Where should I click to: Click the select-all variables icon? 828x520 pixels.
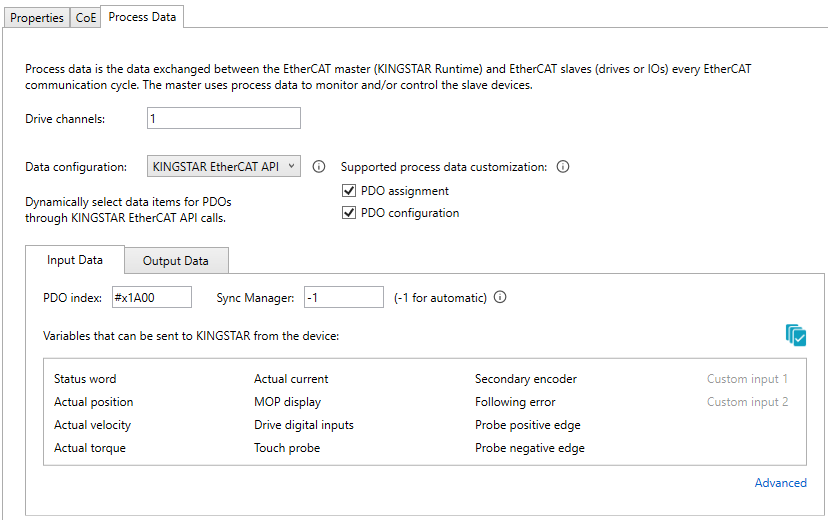pyautogui.click(x=795, y=335)
